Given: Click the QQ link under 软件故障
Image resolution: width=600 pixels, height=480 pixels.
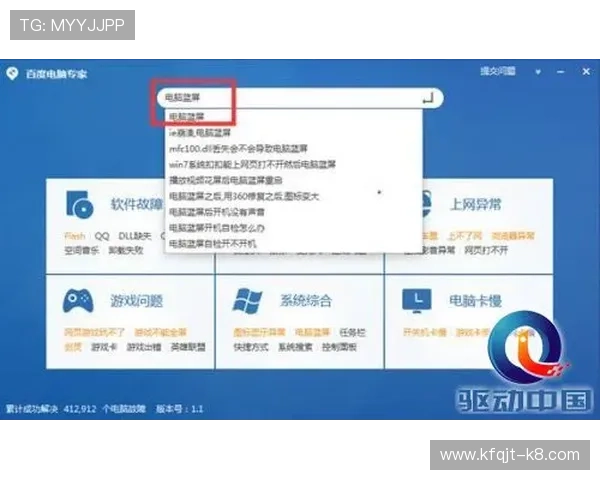Looking at the screenshot, I should tap(102, 236).
